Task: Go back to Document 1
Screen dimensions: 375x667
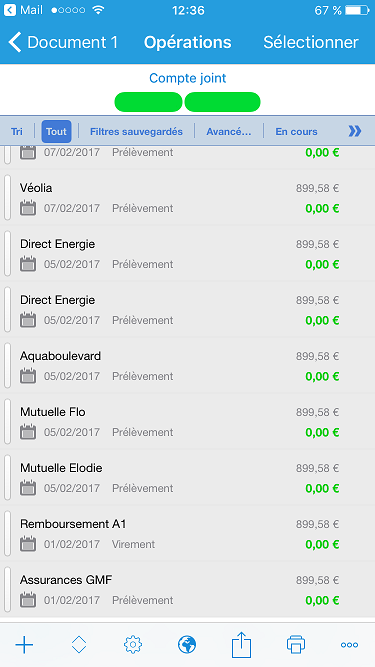Action: point(63,43)
